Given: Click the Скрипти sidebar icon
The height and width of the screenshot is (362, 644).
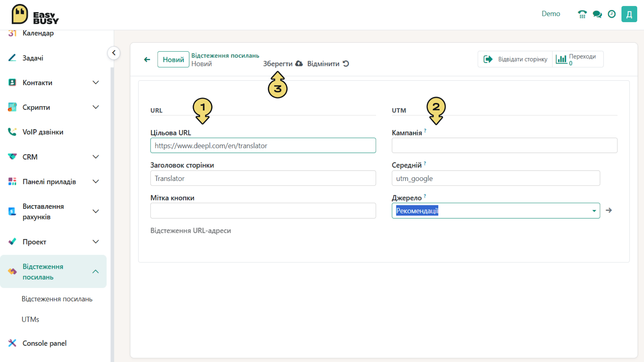Looking at the screenshot, I should click(x=12, y=107).
